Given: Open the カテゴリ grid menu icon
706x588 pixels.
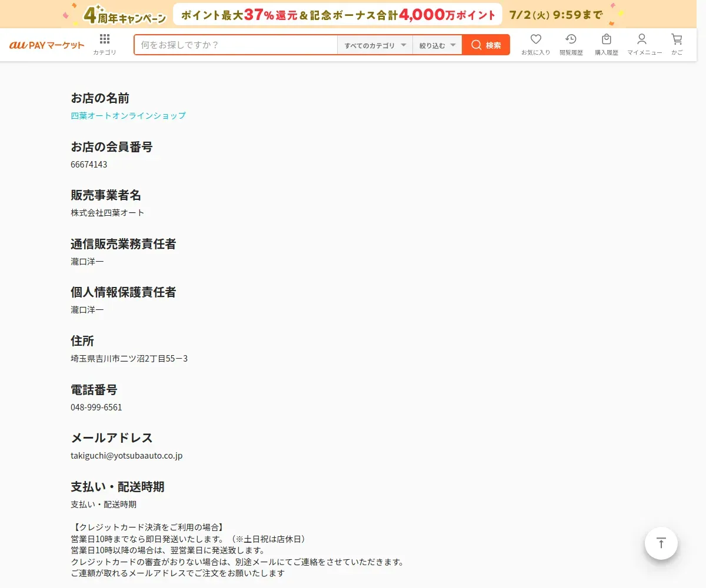Looking at the screenshot, I should [105, 44].
